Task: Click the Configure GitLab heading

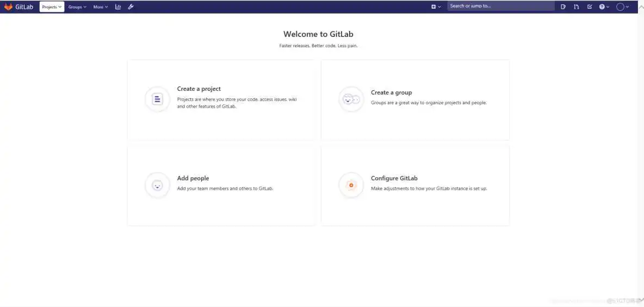Action: [x=394, y=179]
